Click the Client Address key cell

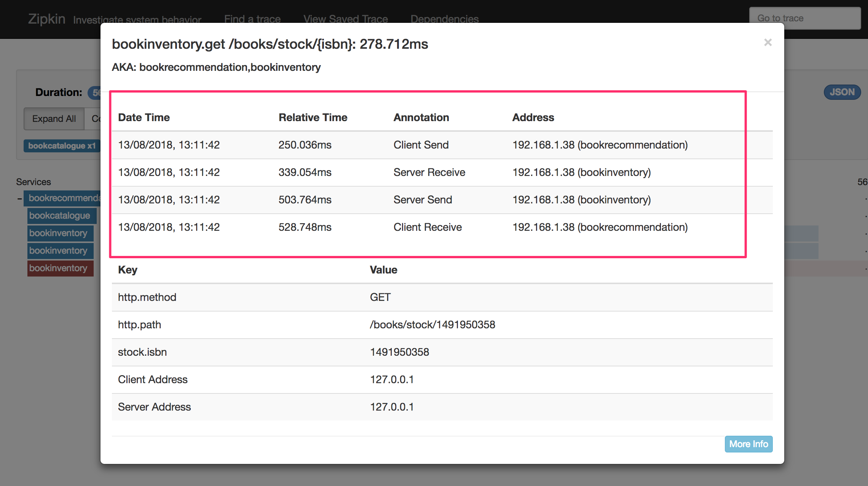point(153,379)
